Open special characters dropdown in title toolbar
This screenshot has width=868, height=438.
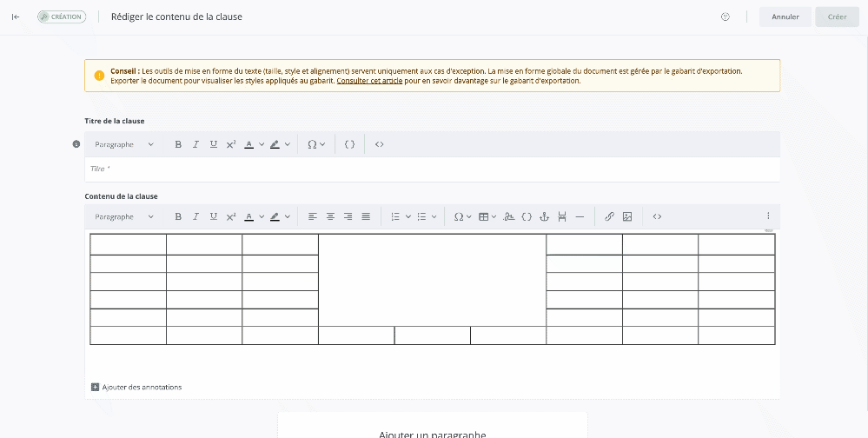[316, 144]
